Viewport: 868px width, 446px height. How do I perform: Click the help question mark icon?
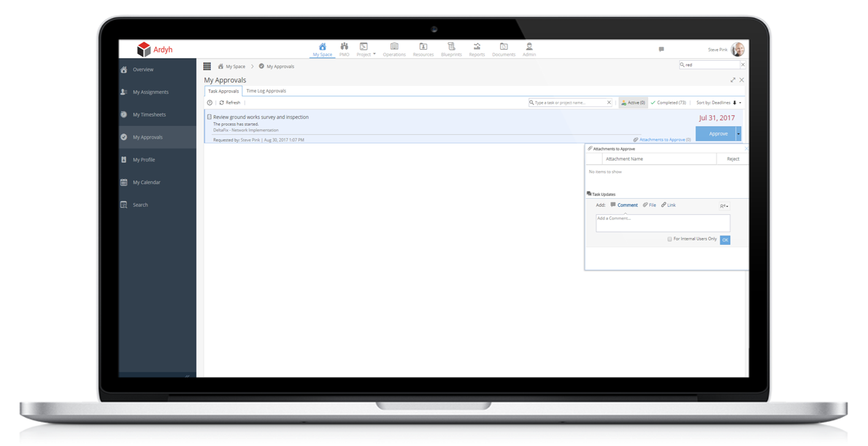pyautogui.click(x=210, y=103)
